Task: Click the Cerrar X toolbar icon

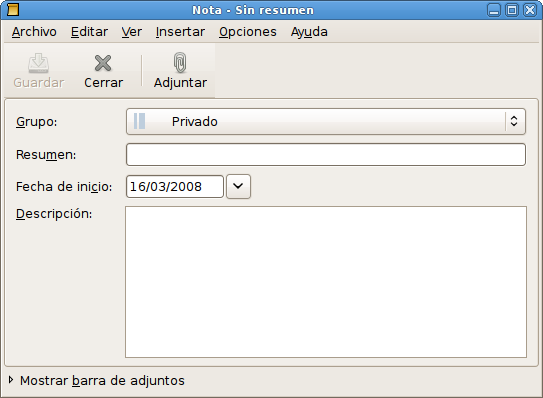Action: coord(103,63)
